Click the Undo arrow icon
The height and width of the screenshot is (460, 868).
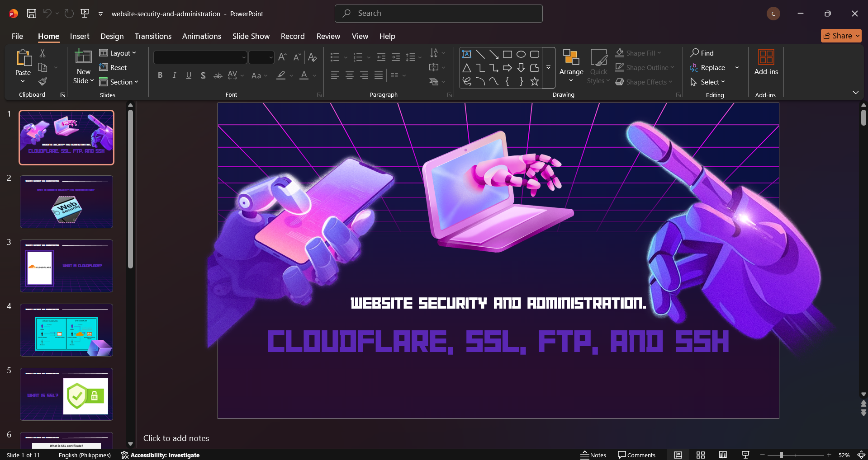pyautogui.click(x=47, y=14)
